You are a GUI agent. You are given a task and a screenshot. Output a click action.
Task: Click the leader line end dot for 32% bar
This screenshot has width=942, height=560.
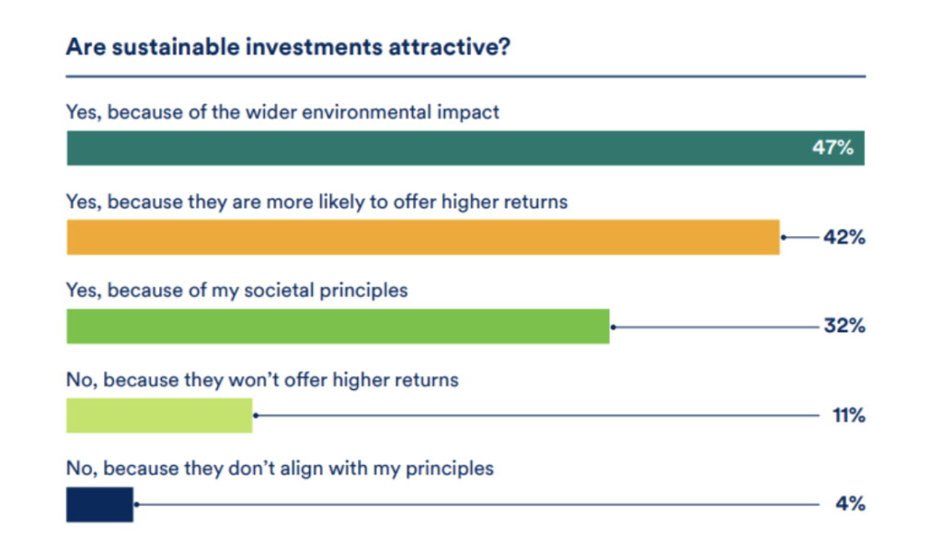point(614,327)
